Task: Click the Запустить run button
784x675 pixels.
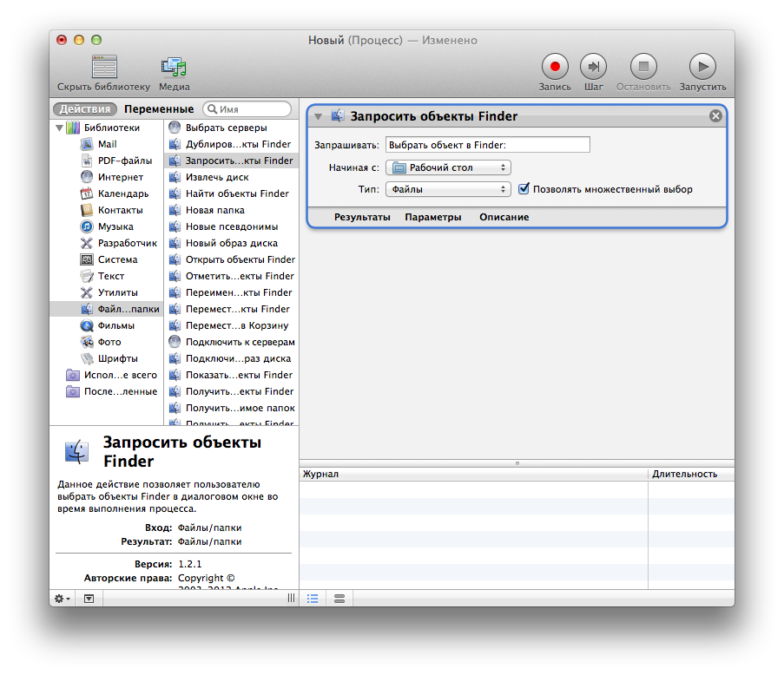Action: (702, 67)
